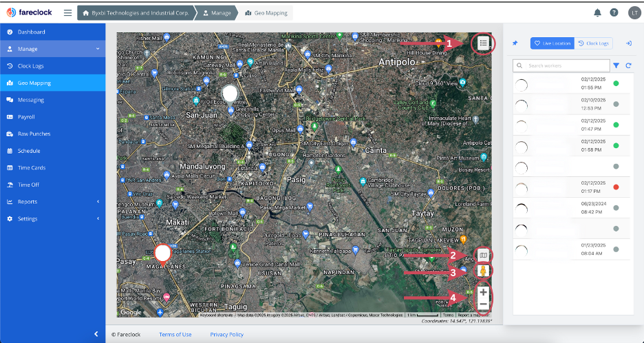Click the Fareclock logo
This screenshot has width=644, height=343.
tap(29, 12)
